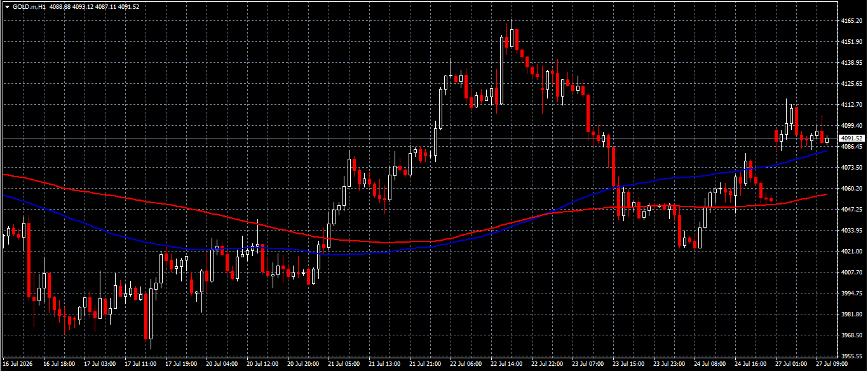The image size is (868, 371).
Task: Click the 3955.55 price axis label
Action: coord(850,356)
